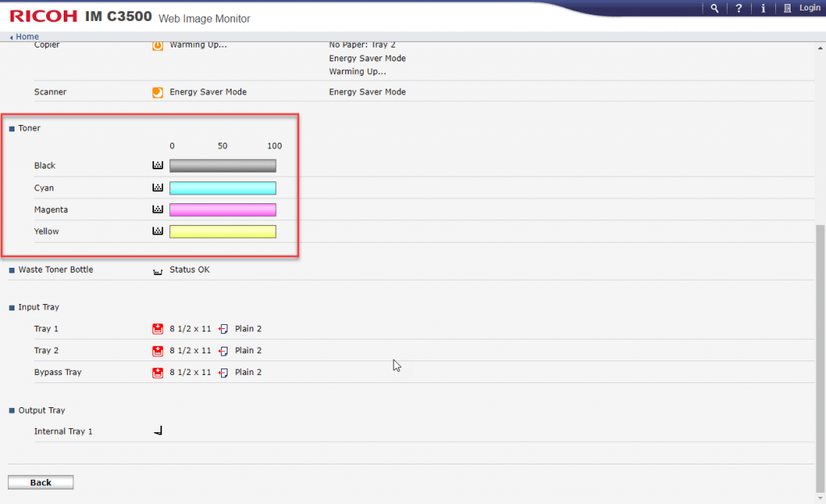
Task: Click the 'Toner' section heading
Action: click(x=29, y=128)
